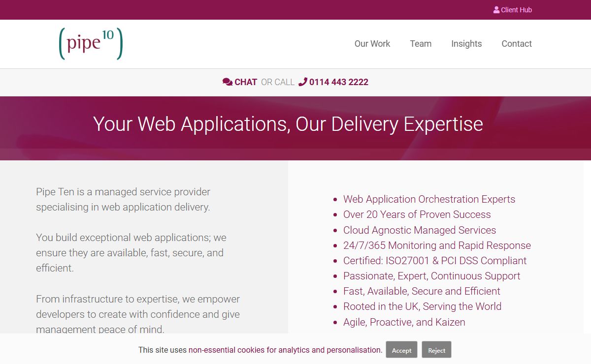Click the page heading Your Web Applications
Image resolution: width=591 pixels, height=364 pixels.
tap(288, 124)
